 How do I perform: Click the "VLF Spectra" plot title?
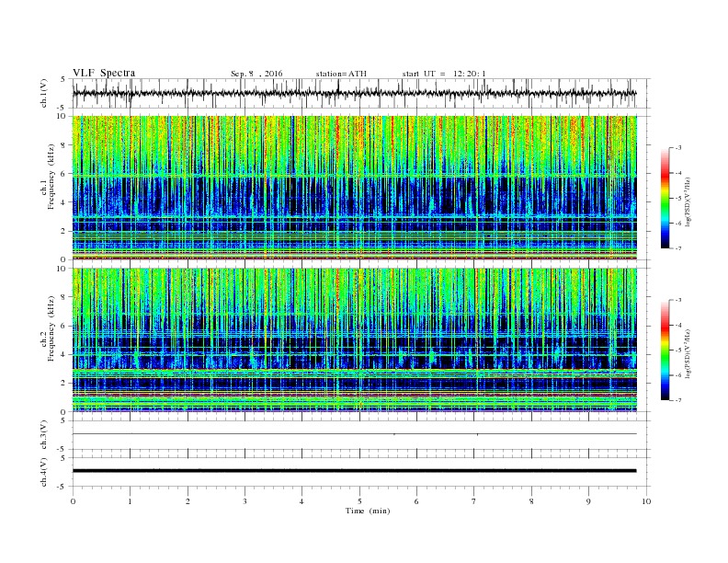pos(104,73)
